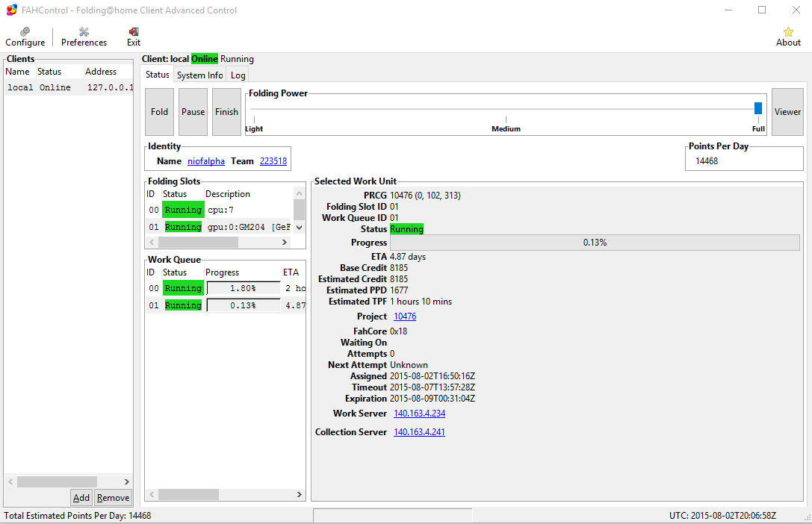
Task: Click Work Queue horizontal scroll left arrow
Action: point(152,494)
